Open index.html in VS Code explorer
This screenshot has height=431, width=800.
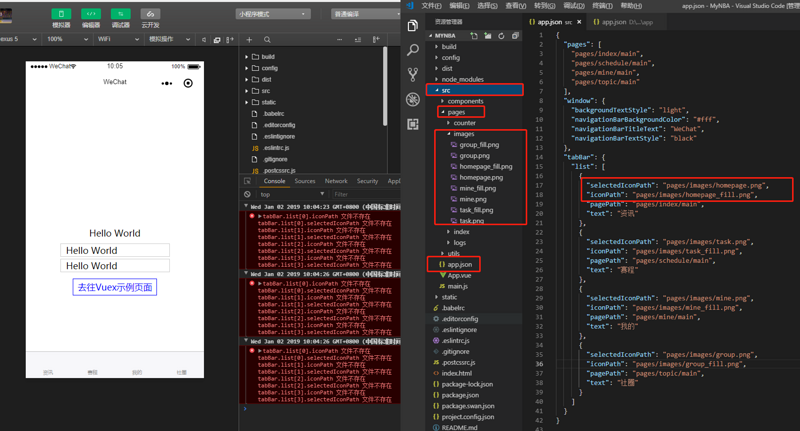pyautogui.click(x=456, y=373)
